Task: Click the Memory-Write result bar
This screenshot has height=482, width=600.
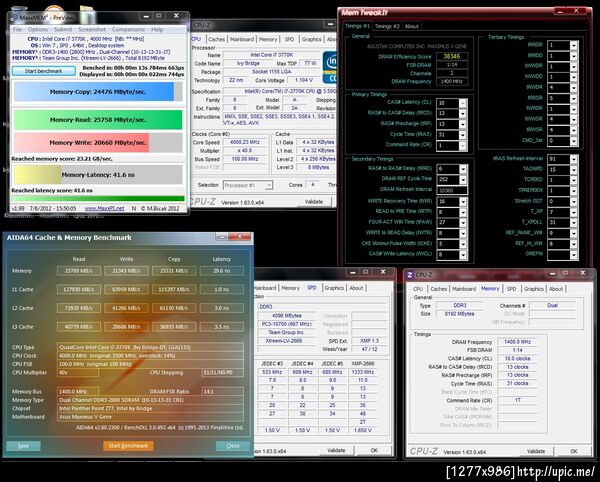Action: pos(98,142)
